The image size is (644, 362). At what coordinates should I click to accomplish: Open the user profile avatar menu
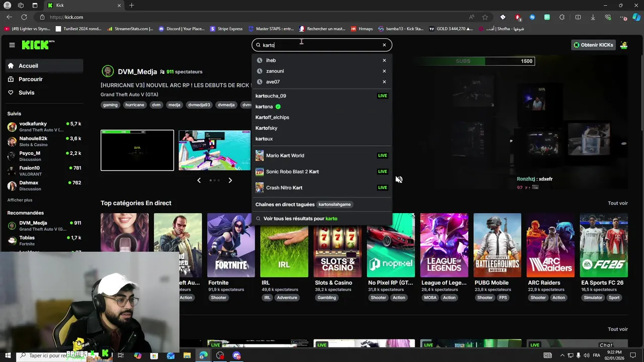[624, 45]
